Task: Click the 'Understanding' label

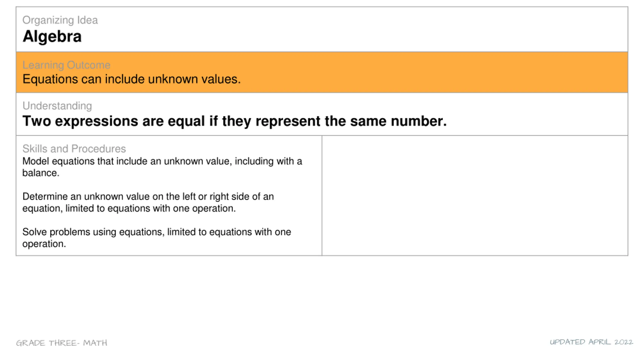Action: click(57, 106)
